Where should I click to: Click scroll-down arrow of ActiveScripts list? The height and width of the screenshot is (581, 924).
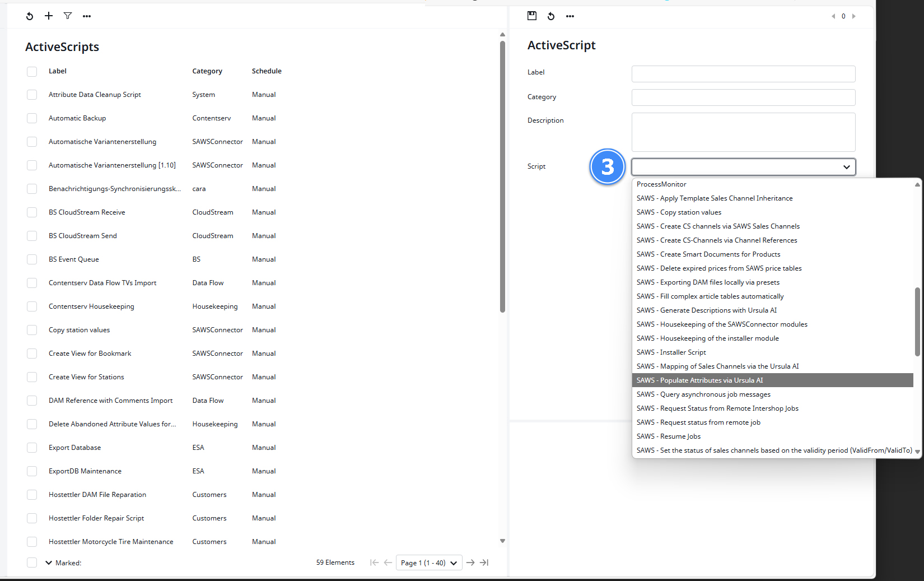502,541
